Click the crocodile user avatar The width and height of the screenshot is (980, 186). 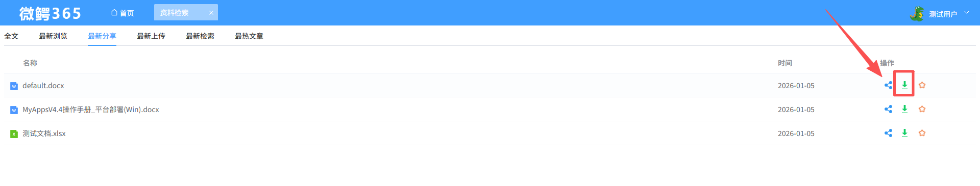coord(917,14)
